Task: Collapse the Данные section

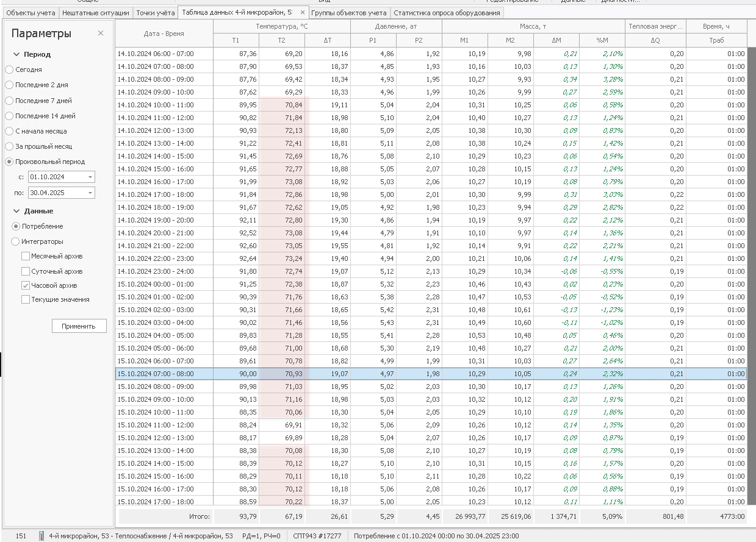Action: tap(16, 211)
